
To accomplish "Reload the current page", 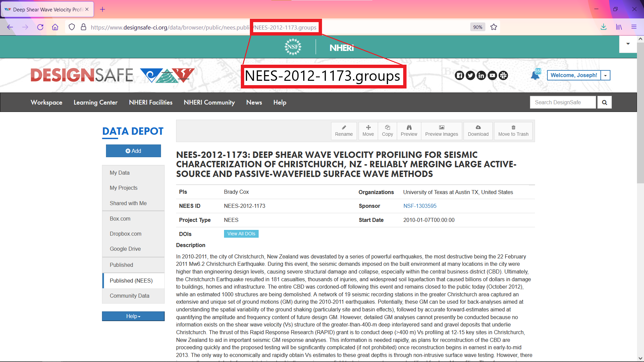I will (x=40, y=27).
